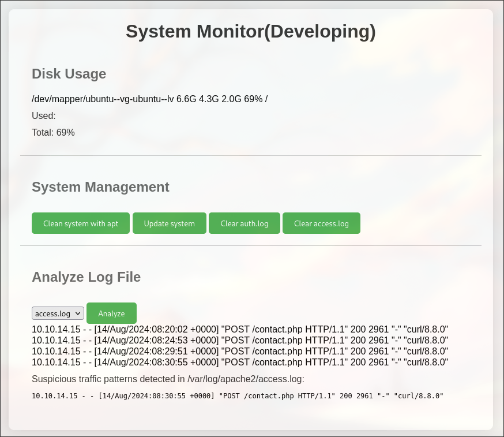Click the log entry timestamped 08:29:51

[x=240, y=351]
